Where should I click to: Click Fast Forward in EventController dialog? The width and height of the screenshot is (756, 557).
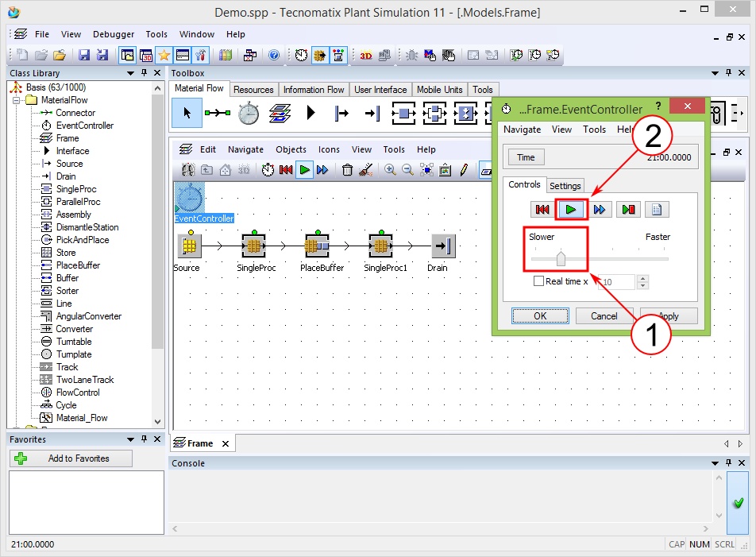click(600, 210)
